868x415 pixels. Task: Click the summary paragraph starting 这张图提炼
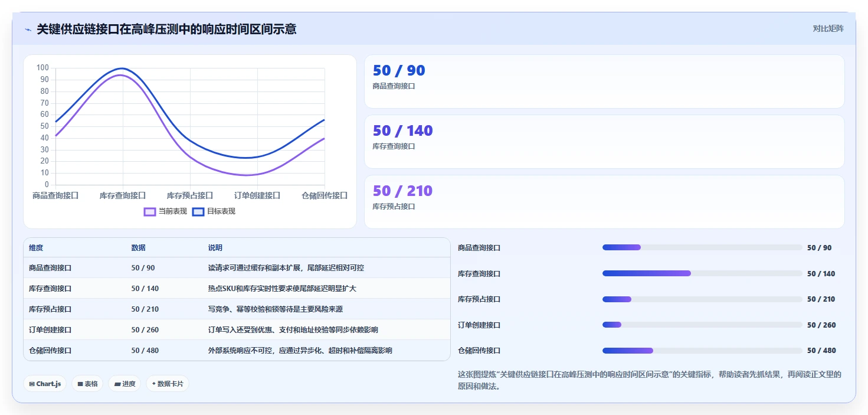tap(650, 380)
